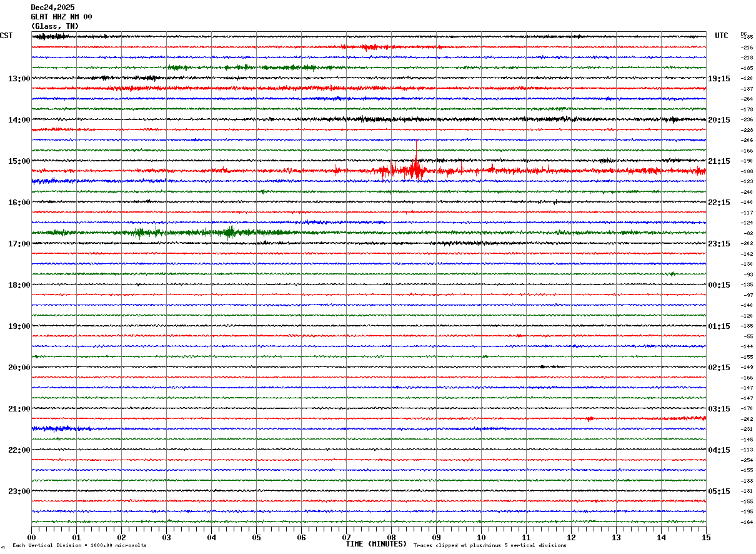
Task: Pick minute 03 on the time axis
Action: tap(166, 537)
